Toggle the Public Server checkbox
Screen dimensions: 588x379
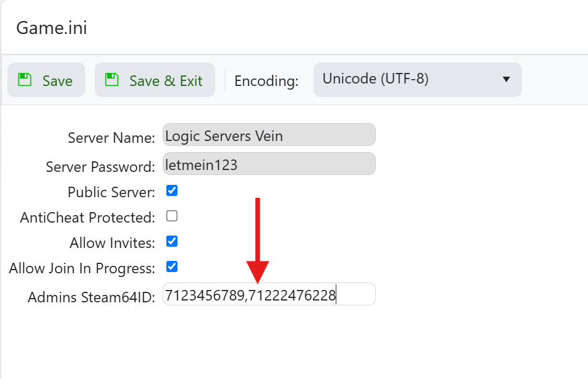point(172,190)
